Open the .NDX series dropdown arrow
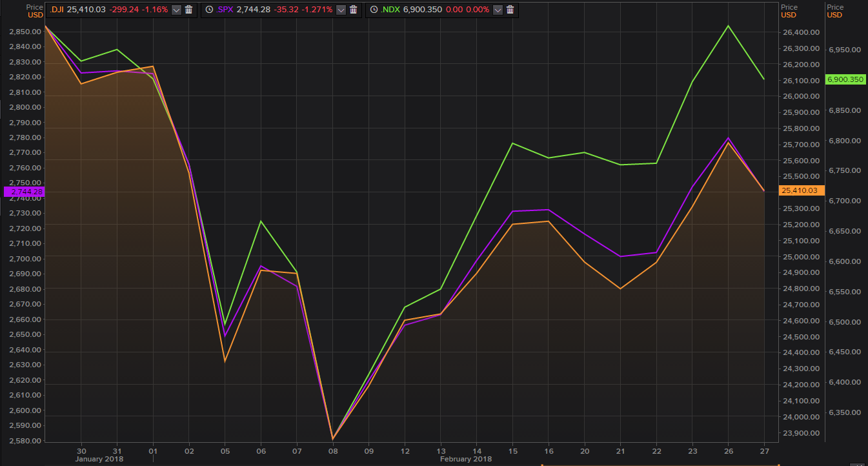This screenshot has height=466, width=868. coord(498,10)
